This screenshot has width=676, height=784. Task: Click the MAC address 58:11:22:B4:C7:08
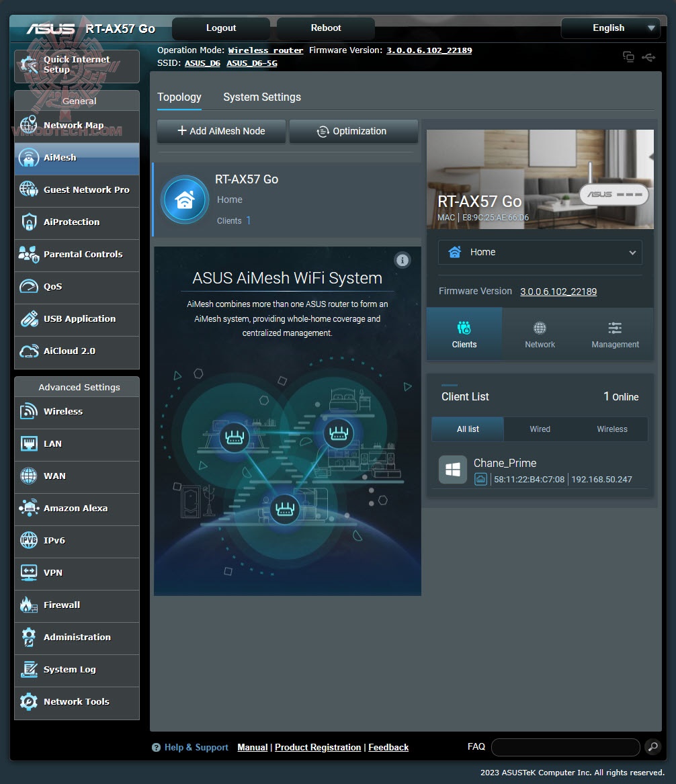tap(529, 479)
